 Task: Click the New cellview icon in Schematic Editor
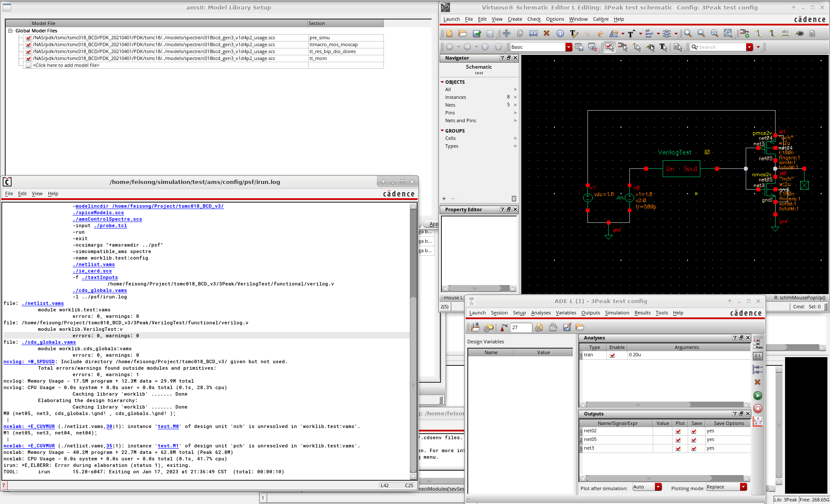click(449, 33)
